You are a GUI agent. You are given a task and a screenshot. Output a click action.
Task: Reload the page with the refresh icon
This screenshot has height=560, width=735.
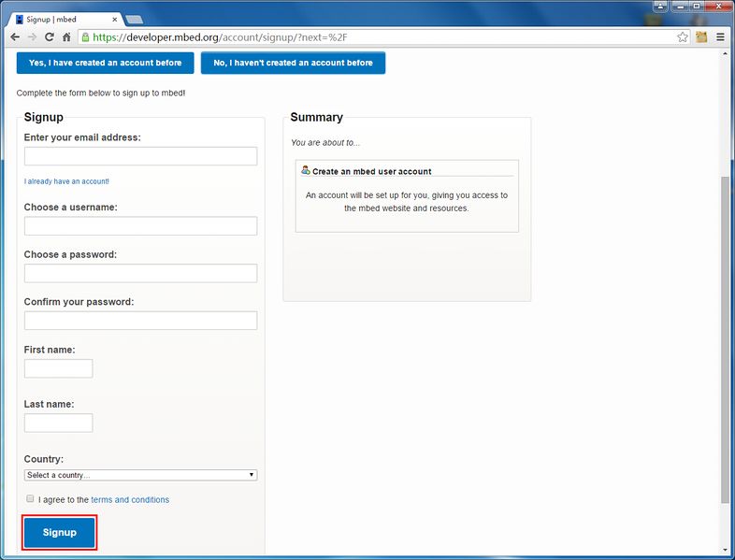(x=50, y=37)
